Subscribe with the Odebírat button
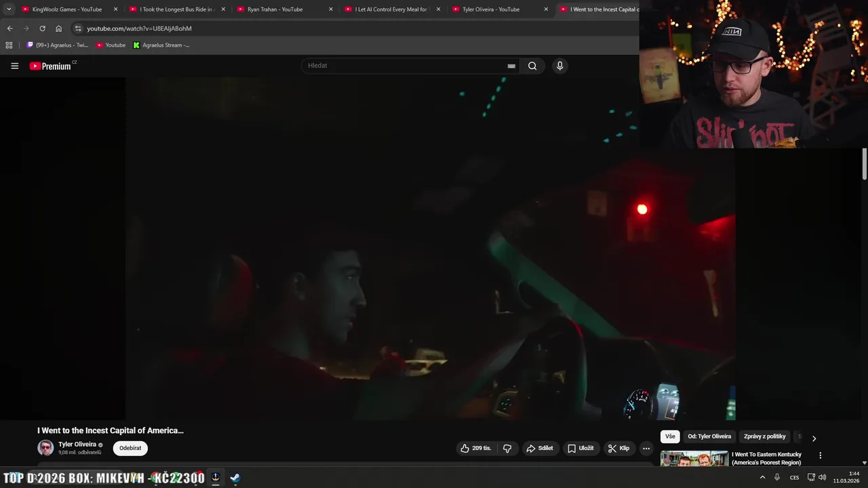868x488 pixels. [x=130, y=448]
